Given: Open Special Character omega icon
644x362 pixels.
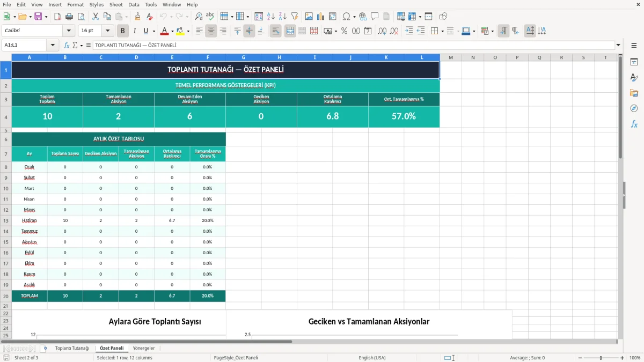Looking at the screenshot, I should [346, 17].
